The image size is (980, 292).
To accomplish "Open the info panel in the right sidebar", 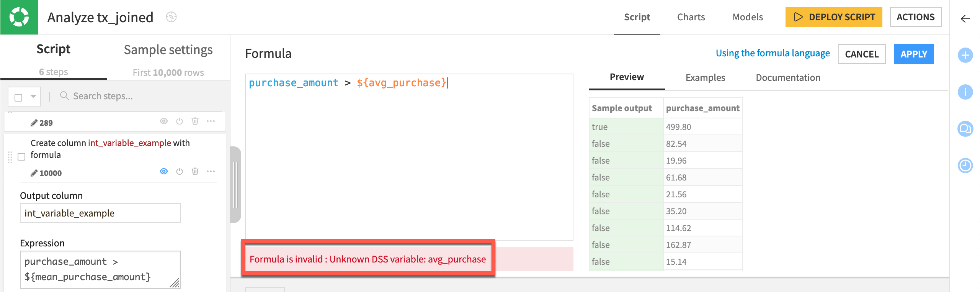I will (x=965, y=92).
